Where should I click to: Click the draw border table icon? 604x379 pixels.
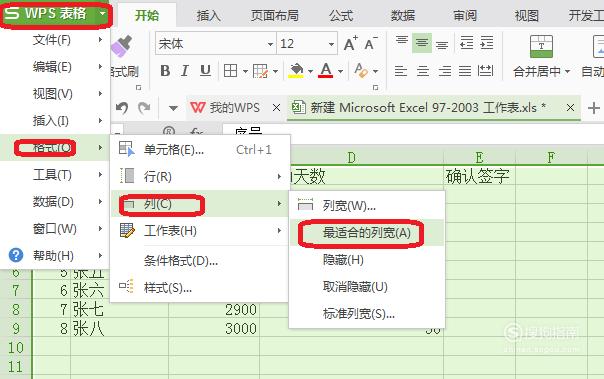click(260, 71)
